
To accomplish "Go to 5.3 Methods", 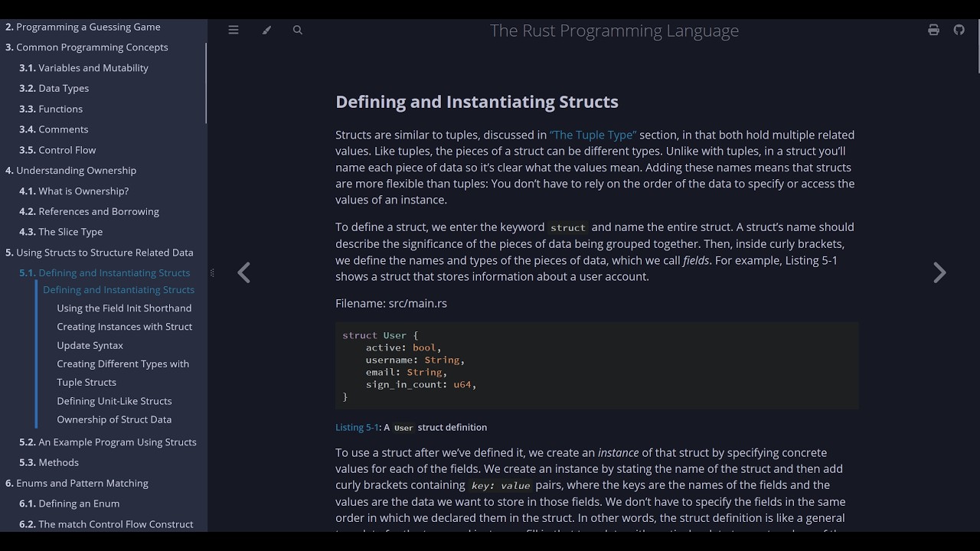I will tap(48, 463).
